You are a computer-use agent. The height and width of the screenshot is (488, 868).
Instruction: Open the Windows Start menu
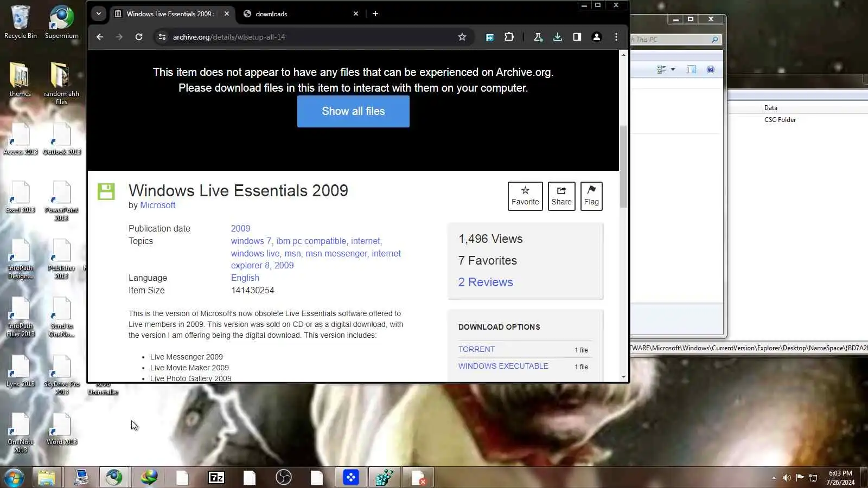pos(13,478)
